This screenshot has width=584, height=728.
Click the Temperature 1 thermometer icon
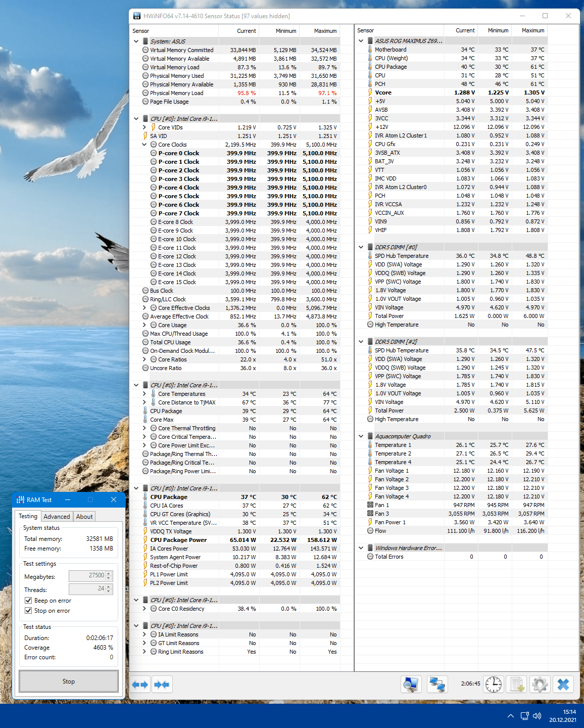[370, 445]
